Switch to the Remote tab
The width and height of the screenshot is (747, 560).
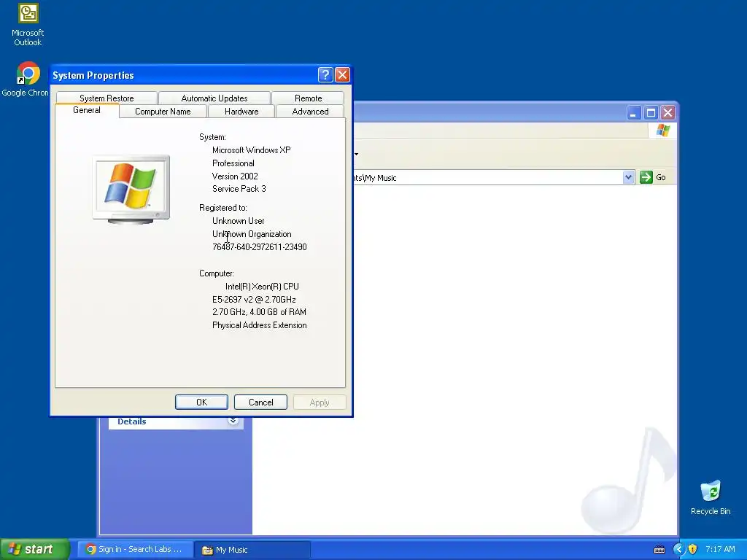(309, 98)
